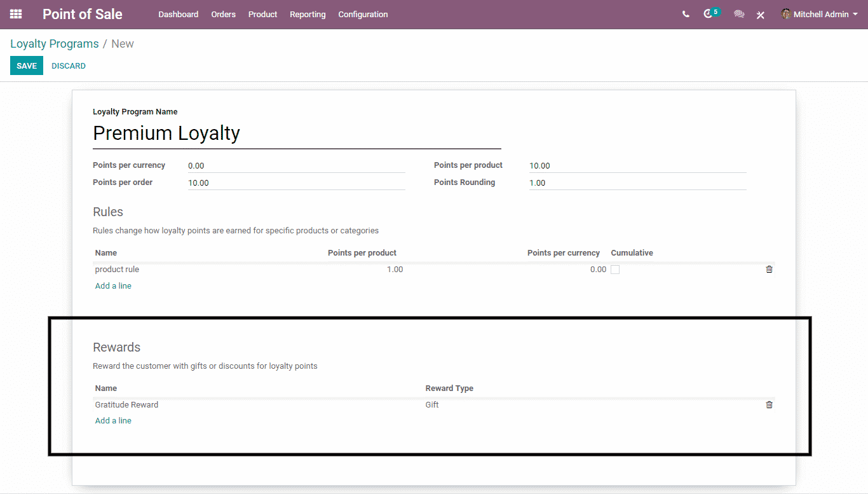
Task: Click the Reward Type column header
Action: (x=449, y=388)
